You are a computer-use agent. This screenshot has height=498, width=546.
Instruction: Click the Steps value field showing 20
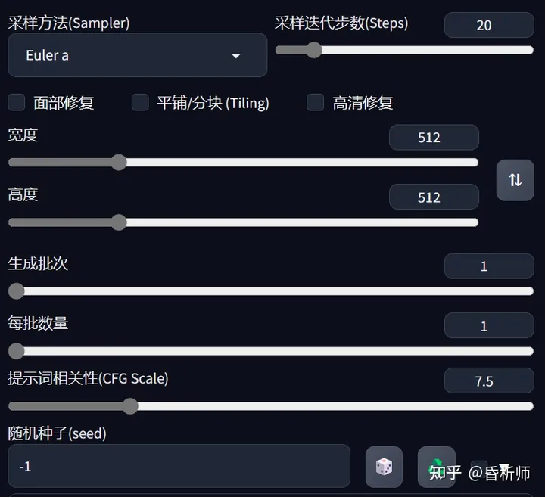(x=489, y=25)
